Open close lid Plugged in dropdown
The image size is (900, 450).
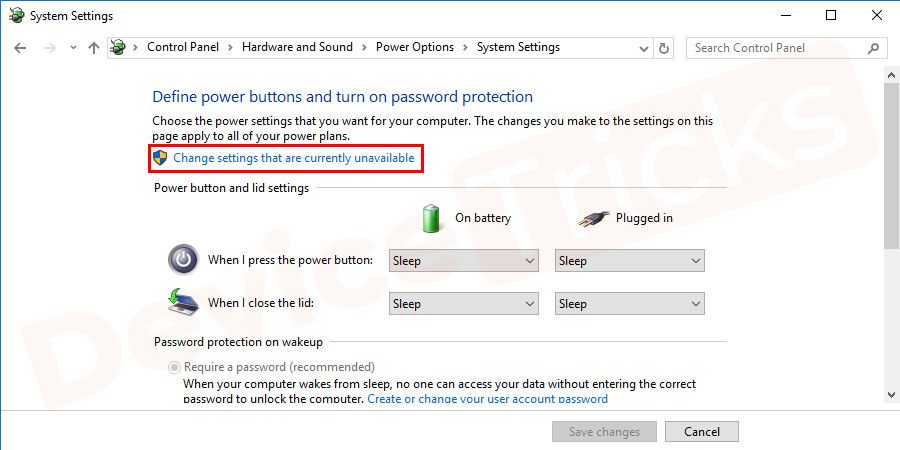click(630, 304)
